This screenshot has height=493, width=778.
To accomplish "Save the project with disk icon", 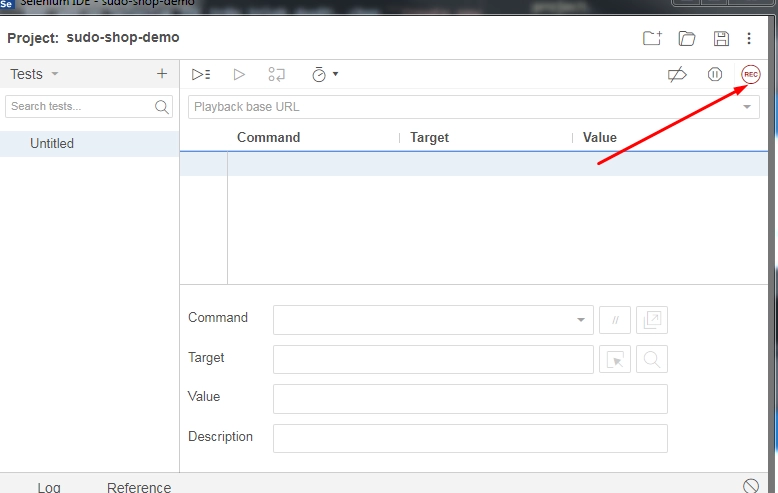I will [721, 38].
